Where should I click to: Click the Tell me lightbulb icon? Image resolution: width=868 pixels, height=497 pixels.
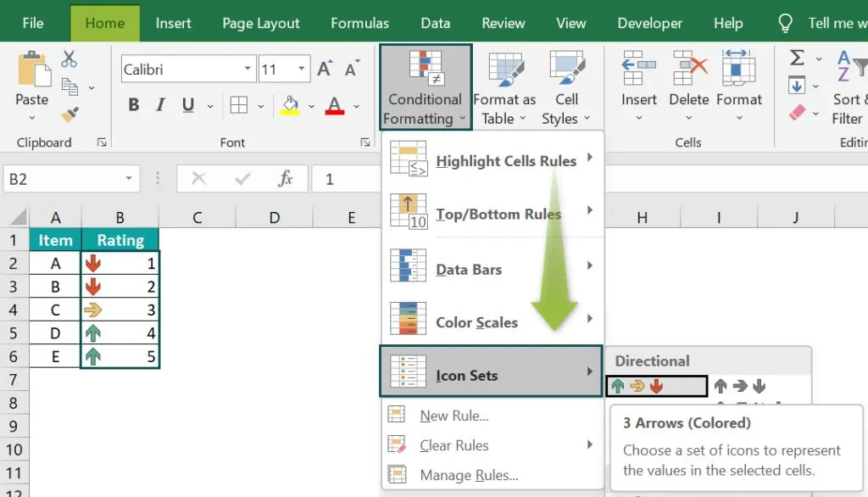(785, 23)
